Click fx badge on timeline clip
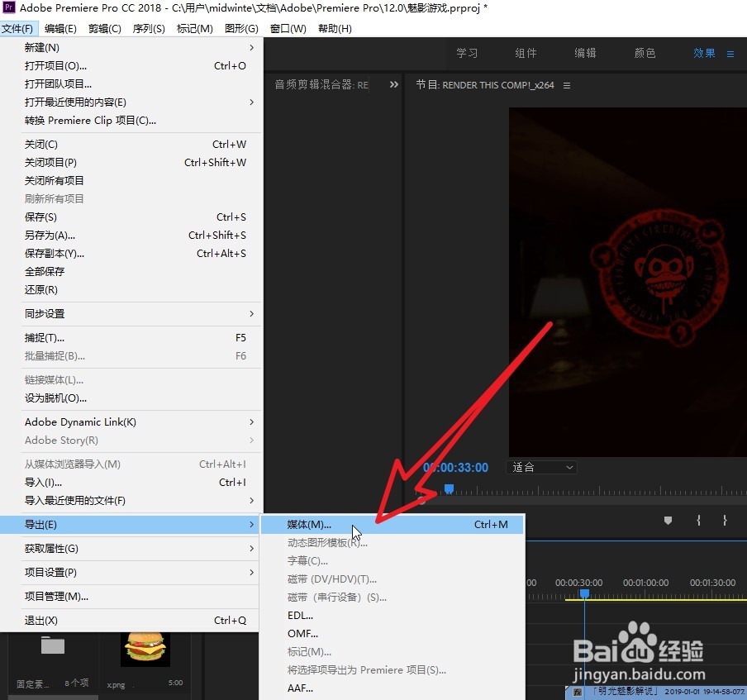This screenshot has height=700, width=747. (x=577, y=692)
